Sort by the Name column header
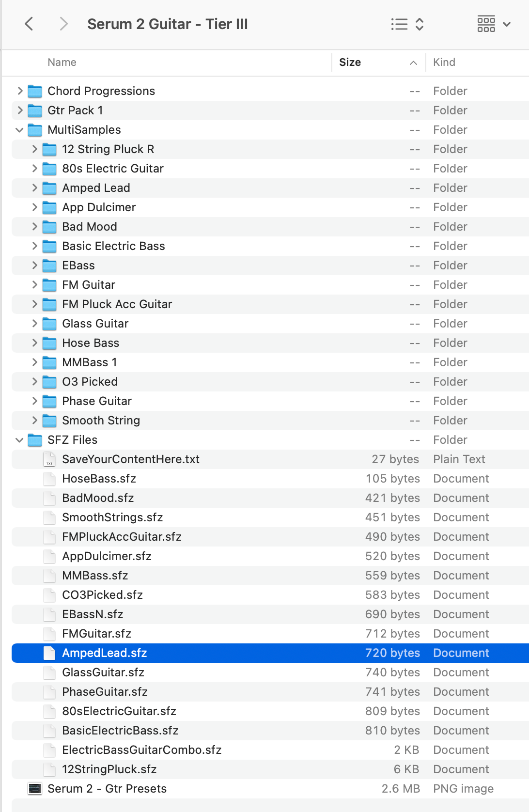529x812 pixels. pyautogui.click(x=62, y=62)
